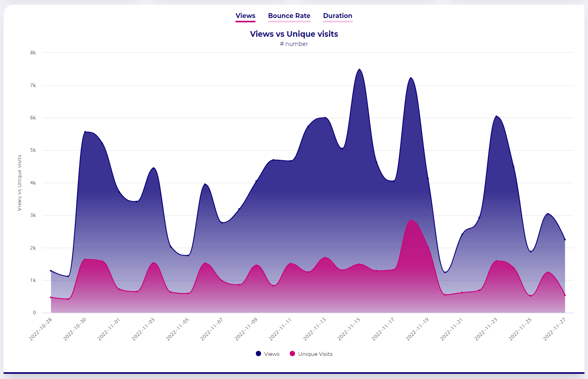Click the pink Unique Visits legend dot
588x379 pixels.
tap(292, 354)
